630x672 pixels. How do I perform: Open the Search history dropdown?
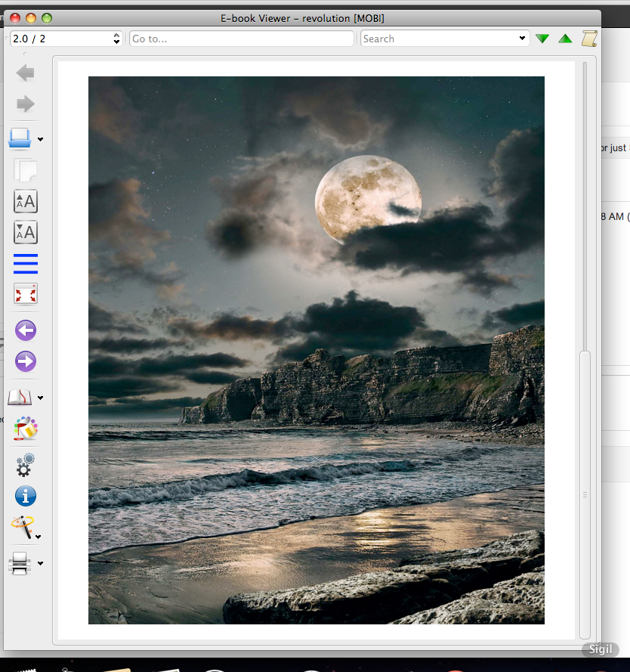[x=522, y=38]
